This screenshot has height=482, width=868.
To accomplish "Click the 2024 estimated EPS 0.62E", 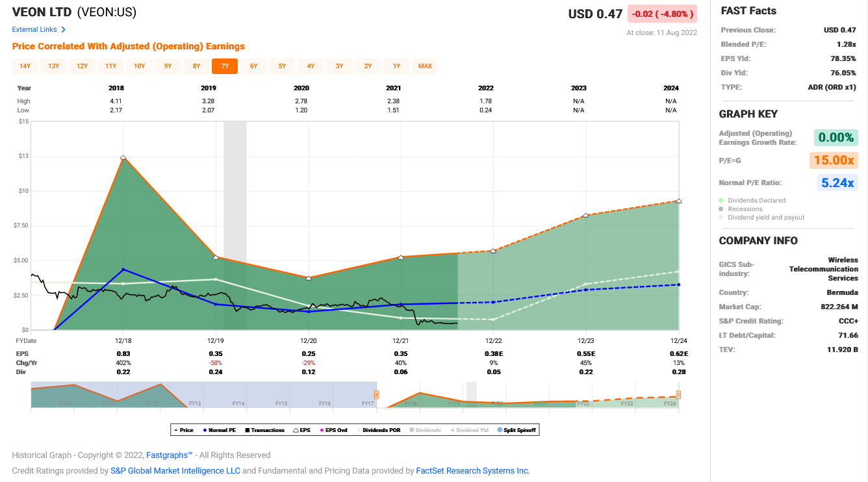I will [x=679, y=353].
